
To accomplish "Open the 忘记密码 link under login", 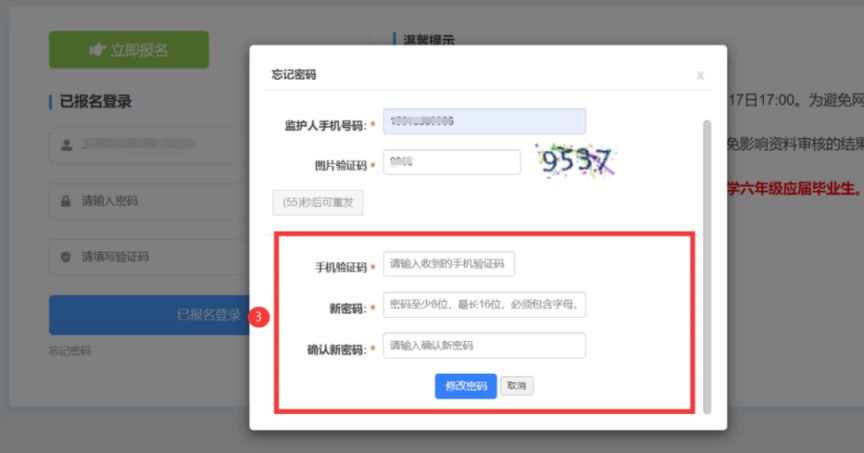I will click(x=70, y=350).
